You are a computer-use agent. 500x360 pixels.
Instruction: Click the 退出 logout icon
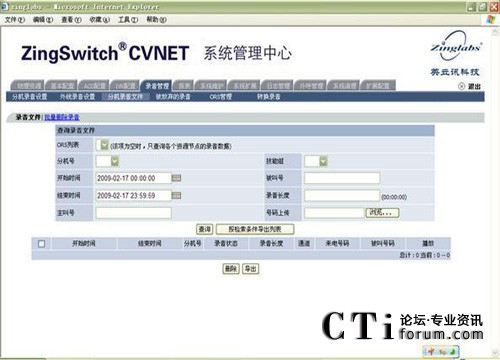[461, 86]
